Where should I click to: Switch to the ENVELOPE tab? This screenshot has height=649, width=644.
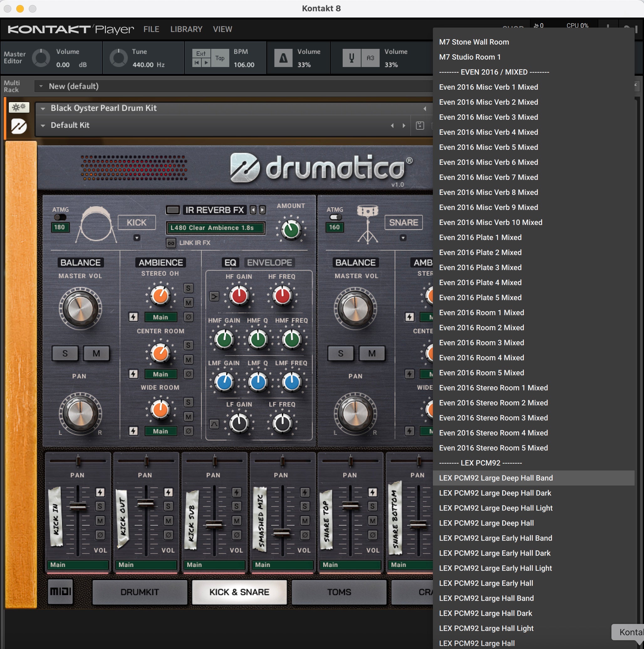click(269, 262)
